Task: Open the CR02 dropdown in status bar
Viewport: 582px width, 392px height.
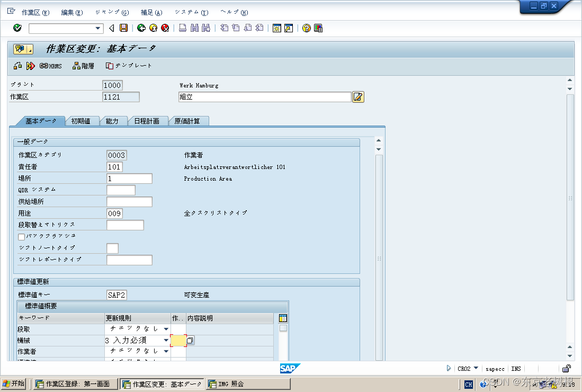Action: pyautogui.click(x=476, y=368)
